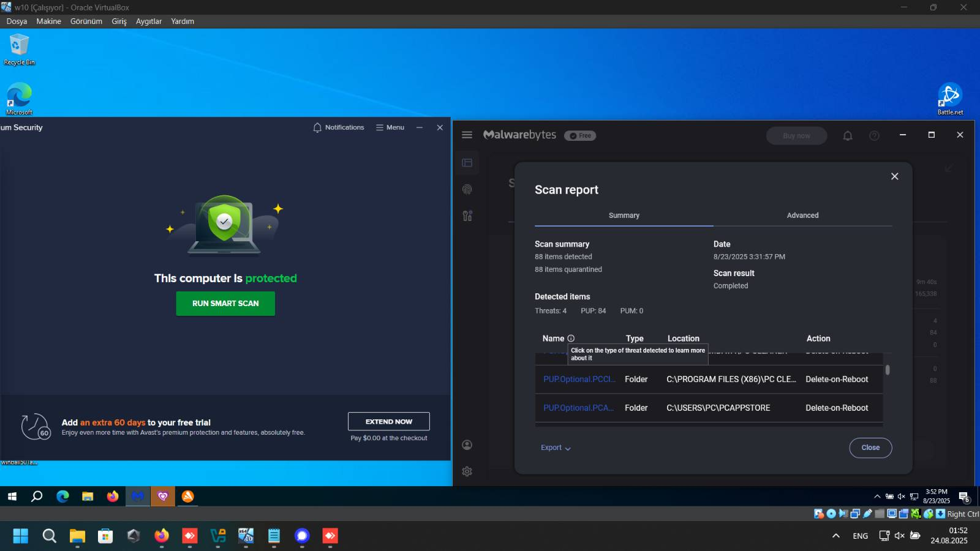Click Type column header
Image resolution: width=980 pixels, height=551 pixels.
(x=635, y=339)
